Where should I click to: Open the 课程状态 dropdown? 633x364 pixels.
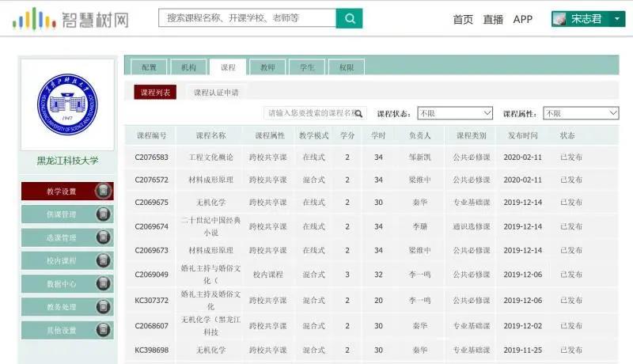(x=454, y=113)
